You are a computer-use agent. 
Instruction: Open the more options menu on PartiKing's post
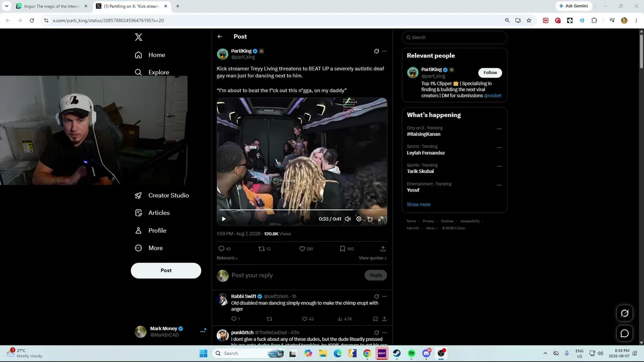click(x=384, y=51)
